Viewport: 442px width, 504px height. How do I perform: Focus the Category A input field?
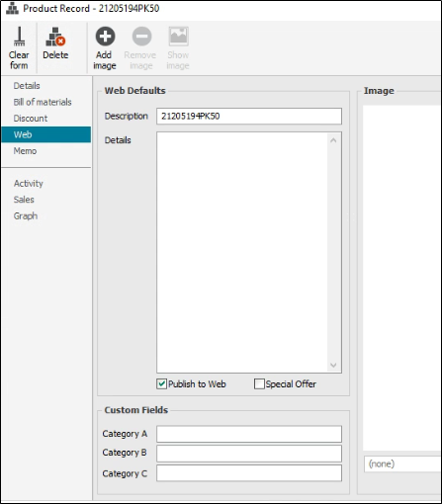click(249, 434)
